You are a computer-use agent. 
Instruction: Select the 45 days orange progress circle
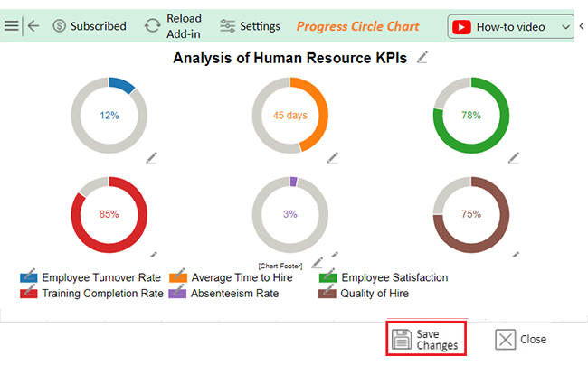[289, 116]
